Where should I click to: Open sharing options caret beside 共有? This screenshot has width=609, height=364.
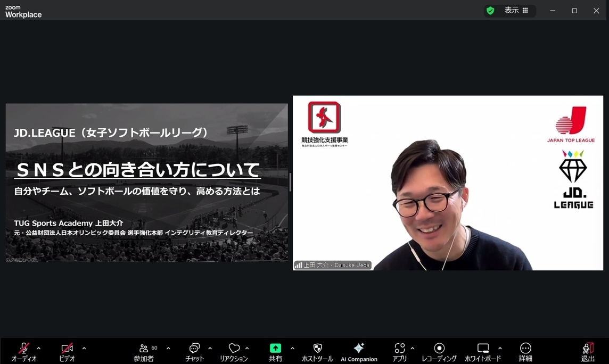point(292,349)
